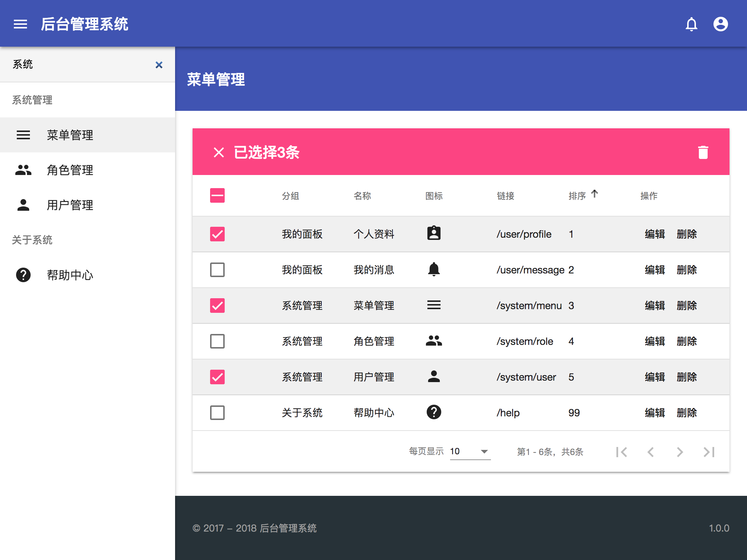Open notifications bell in top bar
Screen dimensions: 747x560
(x=691, y=24)
